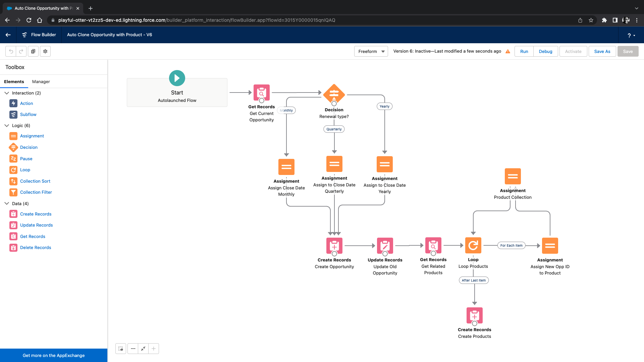Image resolution: width=644 pixels, height=362 pixels.
Task: Select the Create Records element
Action: [36, 214]
